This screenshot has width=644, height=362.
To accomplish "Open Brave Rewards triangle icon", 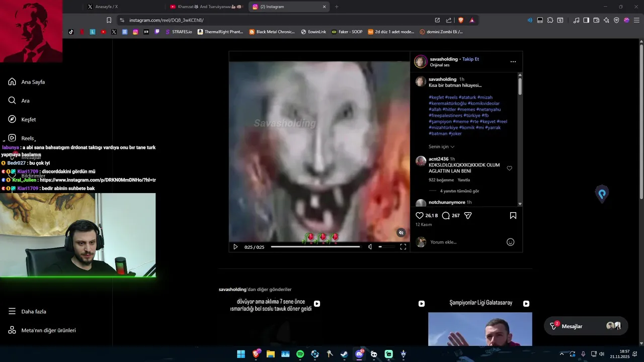I will click(x=472, y=20).
